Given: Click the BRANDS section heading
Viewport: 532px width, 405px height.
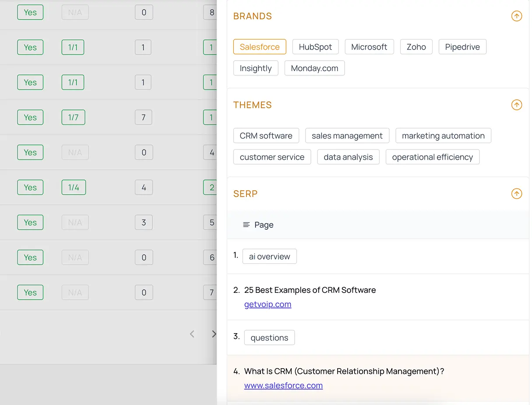Looking at the screenshot, I should click(x=253, y=16).
